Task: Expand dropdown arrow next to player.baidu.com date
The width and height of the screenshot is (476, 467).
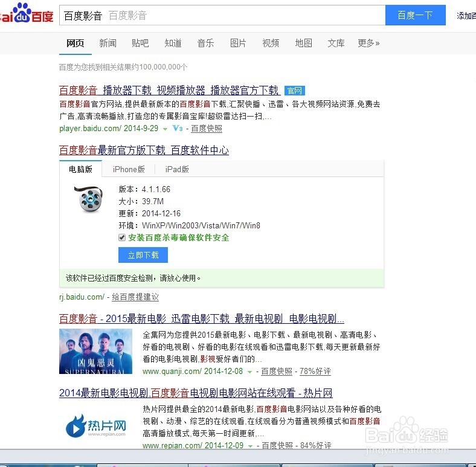Action: [165, 129]
